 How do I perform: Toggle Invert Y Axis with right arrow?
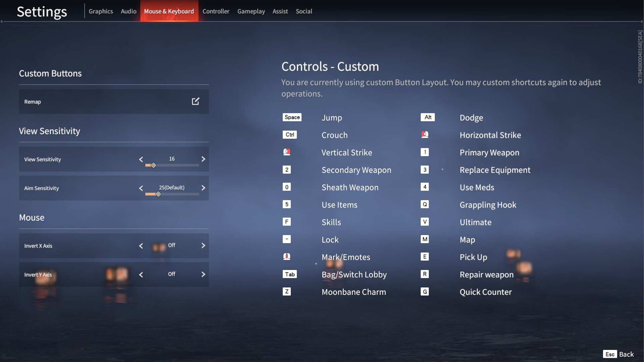(x=203, y=275)
